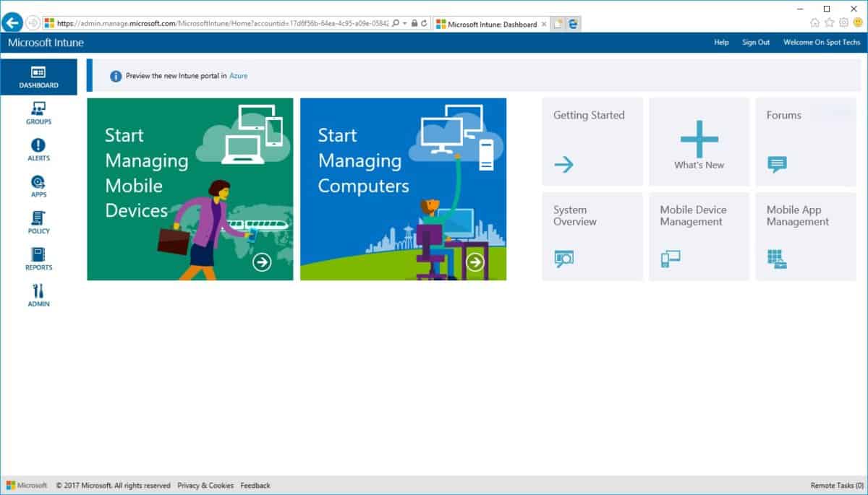This screenshot has width=868, height=495.
Task: Click the browser Back arrow button
Action: pos(12,22)
